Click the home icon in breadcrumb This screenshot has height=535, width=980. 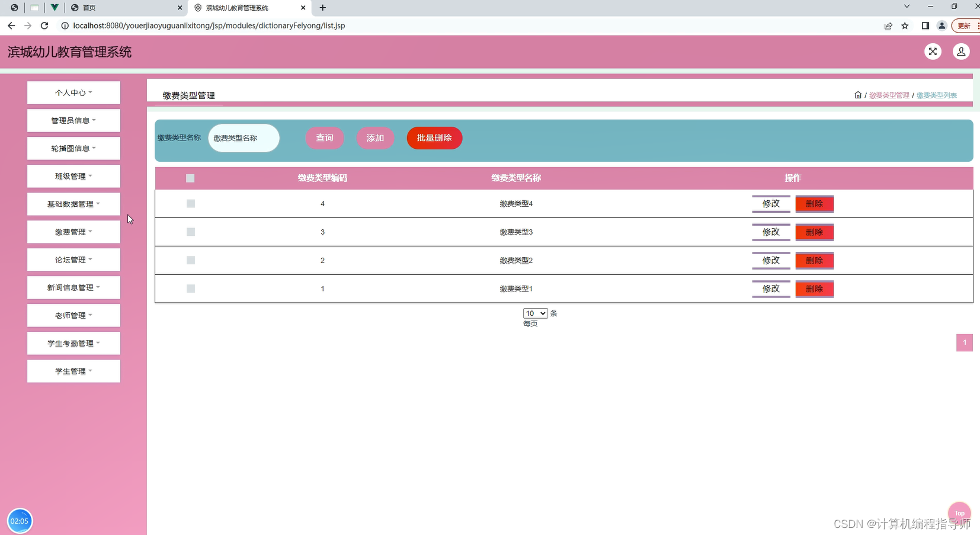point(858,95)
